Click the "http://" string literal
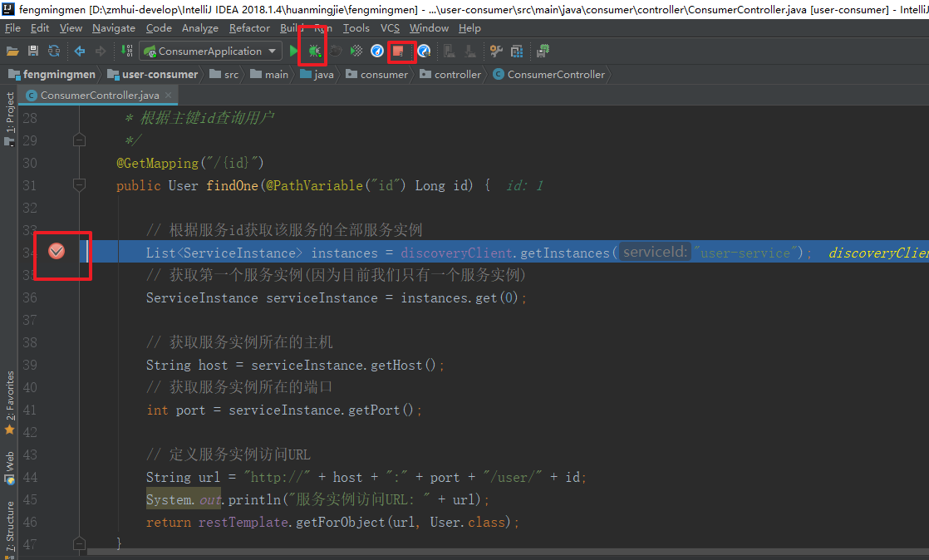929x560 pixels. 277,477
